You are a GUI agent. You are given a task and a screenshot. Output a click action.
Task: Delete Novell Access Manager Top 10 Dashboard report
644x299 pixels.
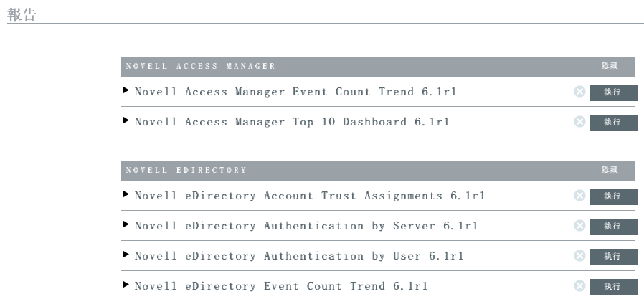[x=579, y=122]
